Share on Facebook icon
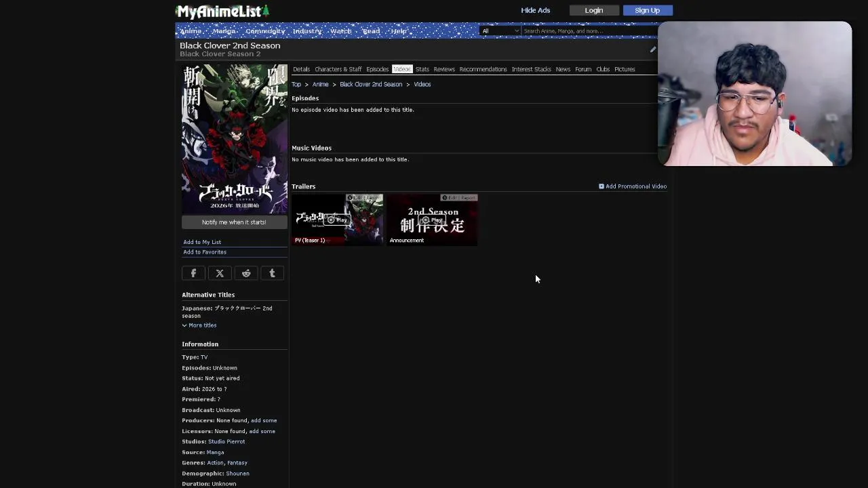This screenshot has height=488, width=868. [193, 273]
